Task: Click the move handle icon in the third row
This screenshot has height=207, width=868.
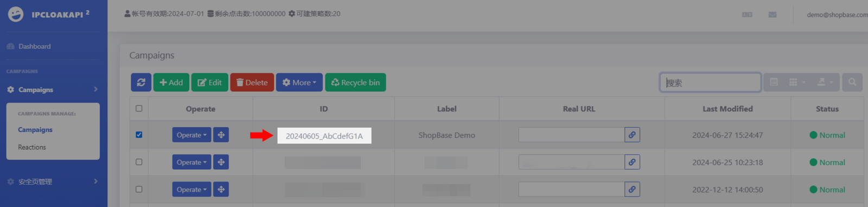Action: (x=221, y=189)
